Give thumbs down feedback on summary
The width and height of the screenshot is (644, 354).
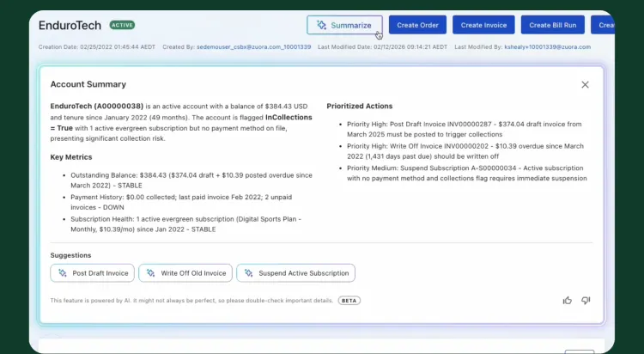point(586,301)
